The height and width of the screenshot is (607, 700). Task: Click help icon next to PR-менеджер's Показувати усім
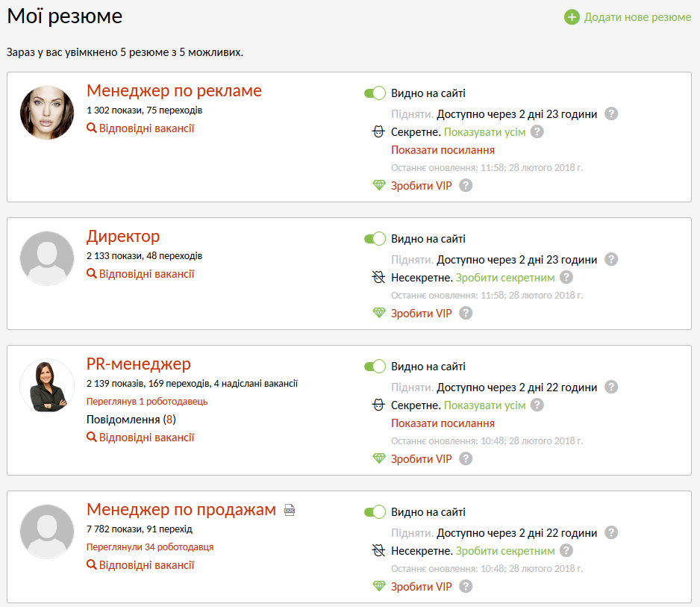537,405
